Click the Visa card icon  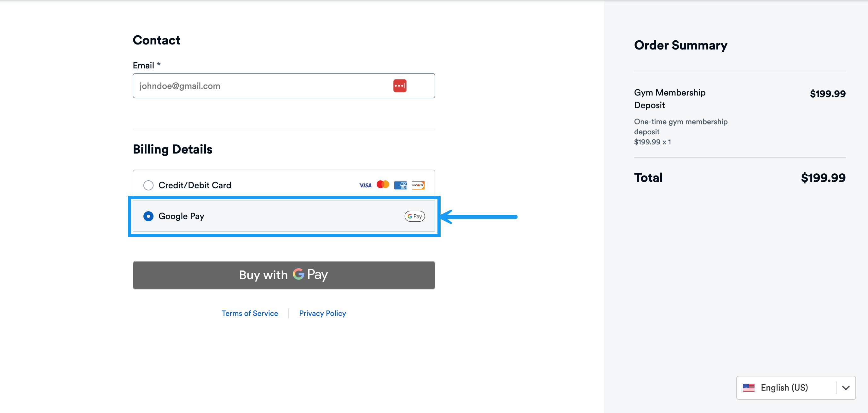365,185
